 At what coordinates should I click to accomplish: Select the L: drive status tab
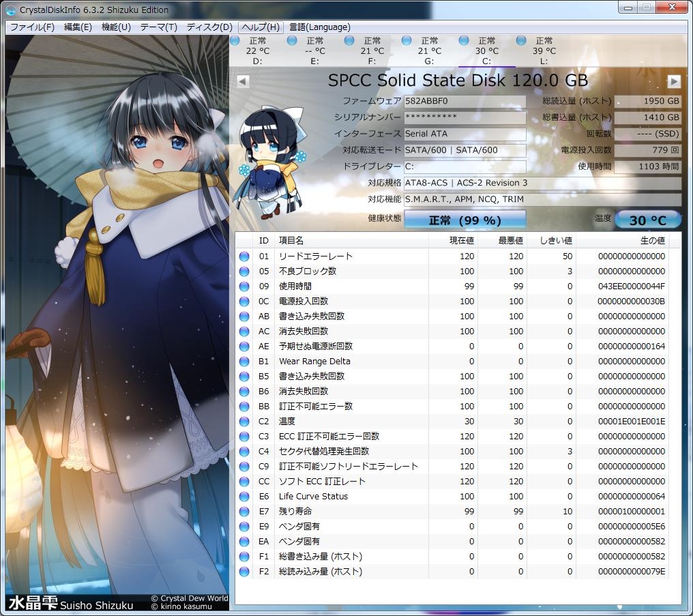click(544, 50)
